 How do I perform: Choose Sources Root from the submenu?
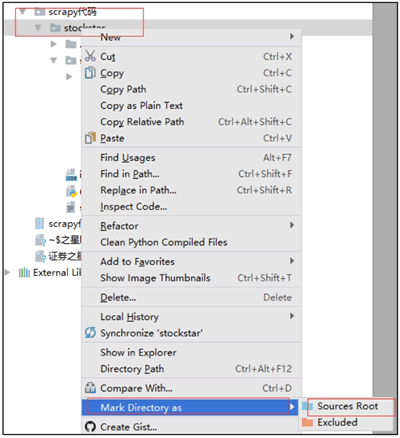coord(347,406)
